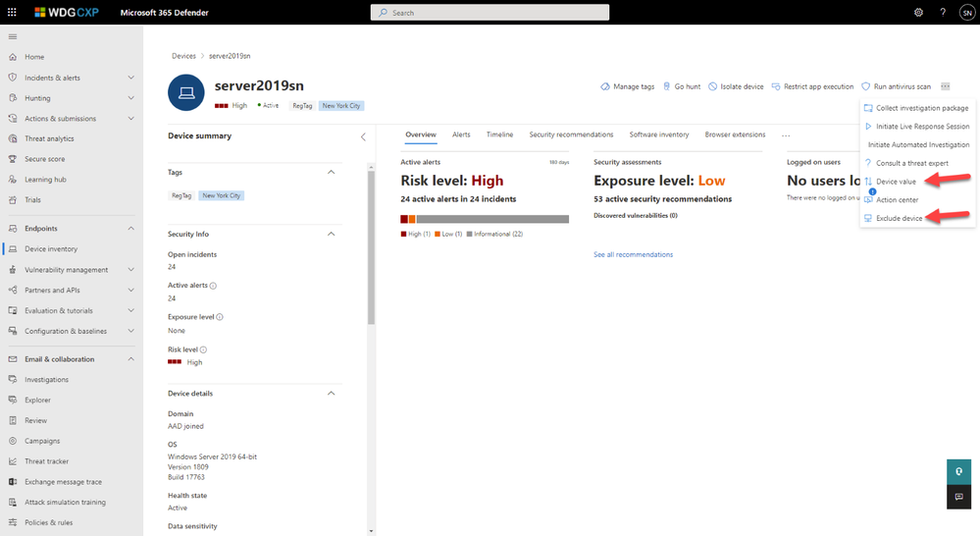The height and width of the screenshot is (536, 980).
Task: Open Browser extensions tab
Action: point(735,134)
